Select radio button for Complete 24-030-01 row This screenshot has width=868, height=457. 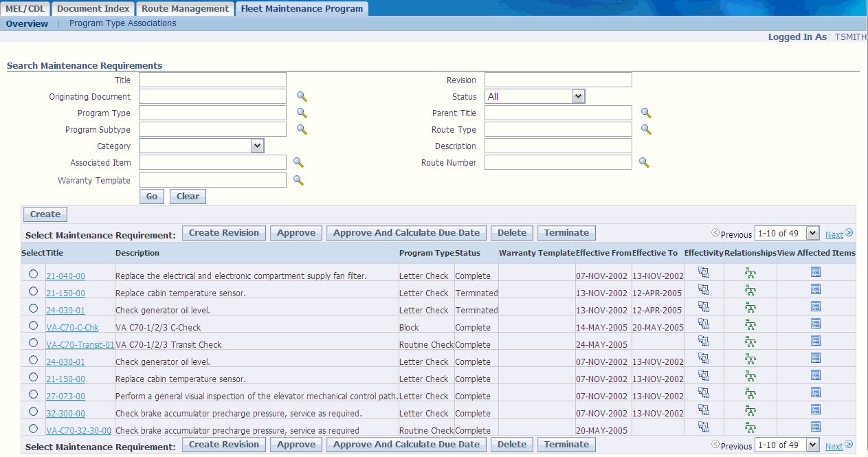(33, 359)
